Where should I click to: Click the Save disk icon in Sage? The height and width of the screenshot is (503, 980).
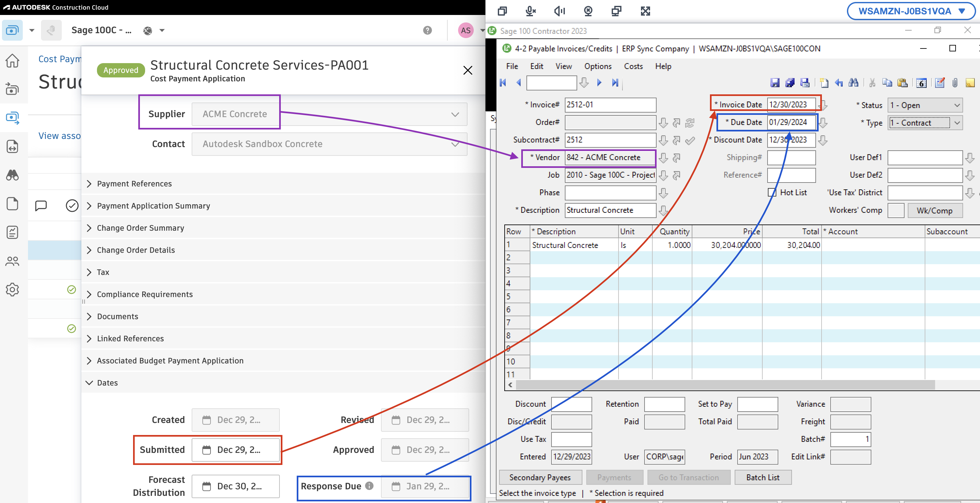click(775, 83)
